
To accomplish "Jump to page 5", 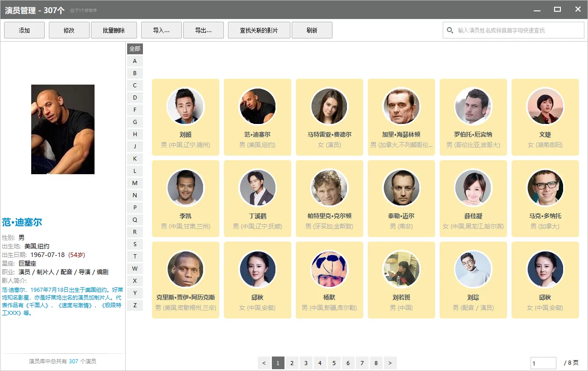I will [334, 363].
